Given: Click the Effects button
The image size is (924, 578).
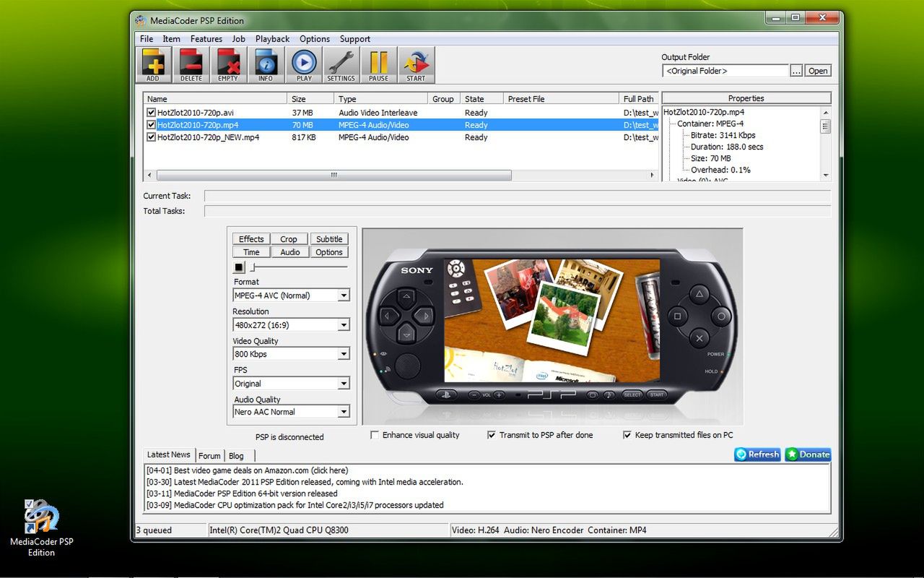Looking at the screenshot, I should click(251, 239).
